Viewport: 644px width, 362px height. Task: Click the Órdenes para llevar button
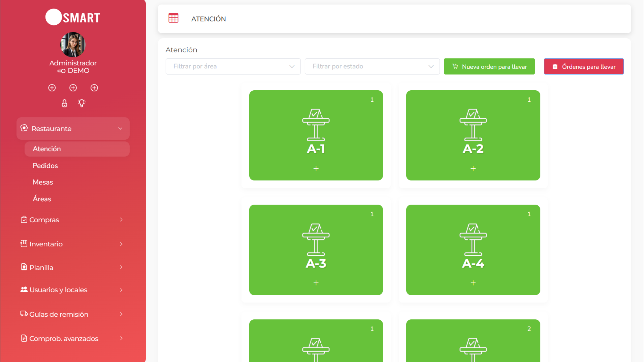point(584,67)
